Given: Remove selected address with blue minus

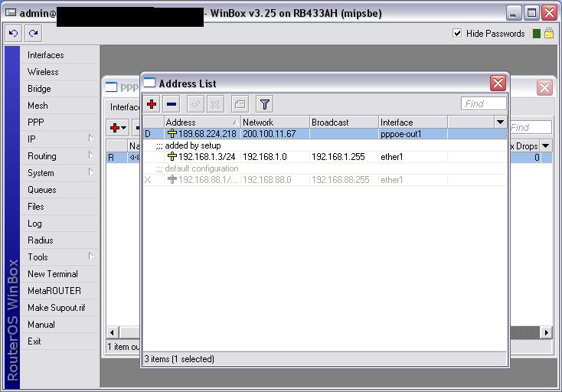Looking at the screenshot, I should click(172, 104).
